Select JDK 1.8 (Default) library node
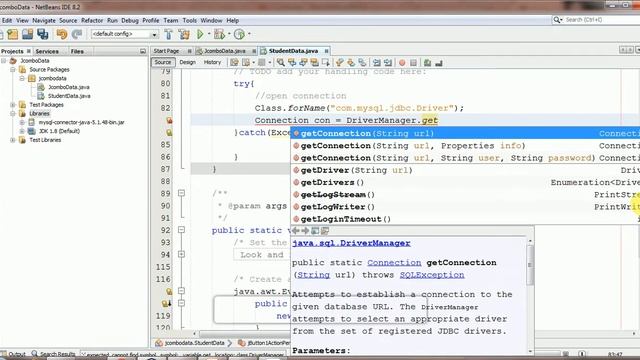 tap(59, 131)
